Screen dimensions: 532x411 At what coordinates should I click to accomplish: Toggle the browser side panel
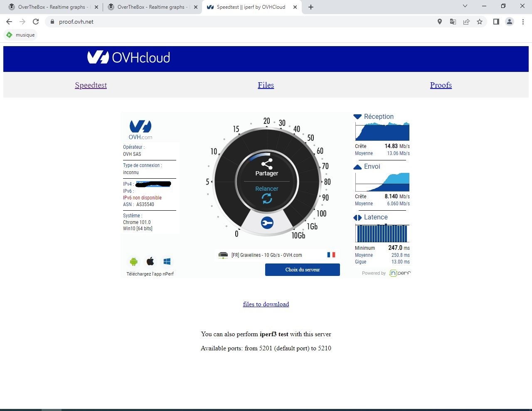496,22
